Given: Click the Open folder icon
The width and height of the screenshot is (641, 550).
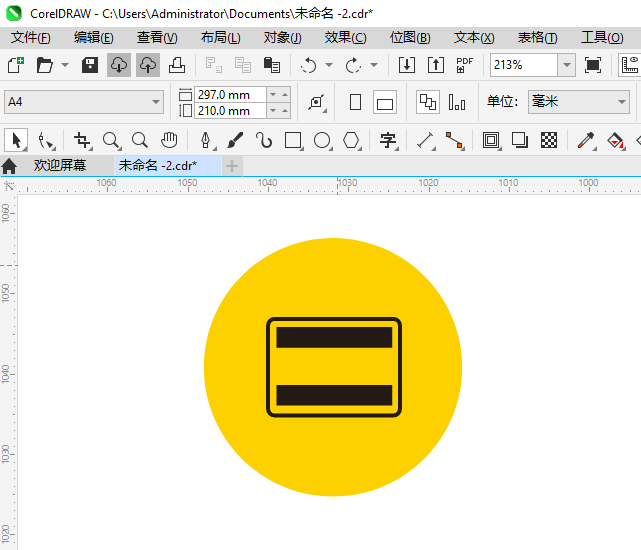Looking at the screenshot, I should [x=45, y=65].
